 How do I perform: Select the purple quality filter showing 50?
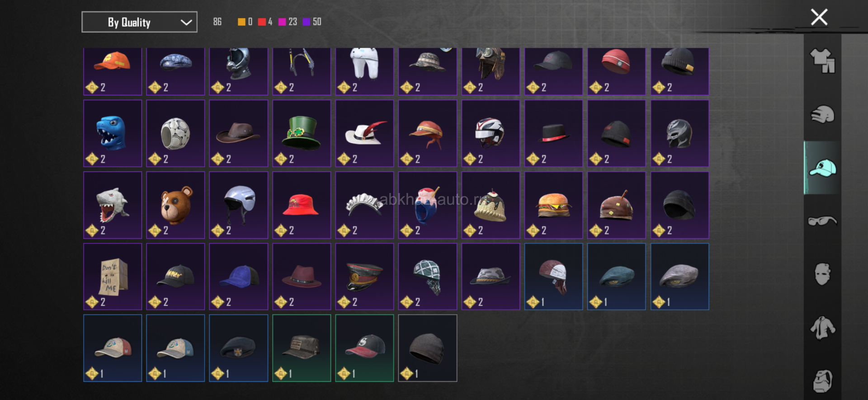312,22
